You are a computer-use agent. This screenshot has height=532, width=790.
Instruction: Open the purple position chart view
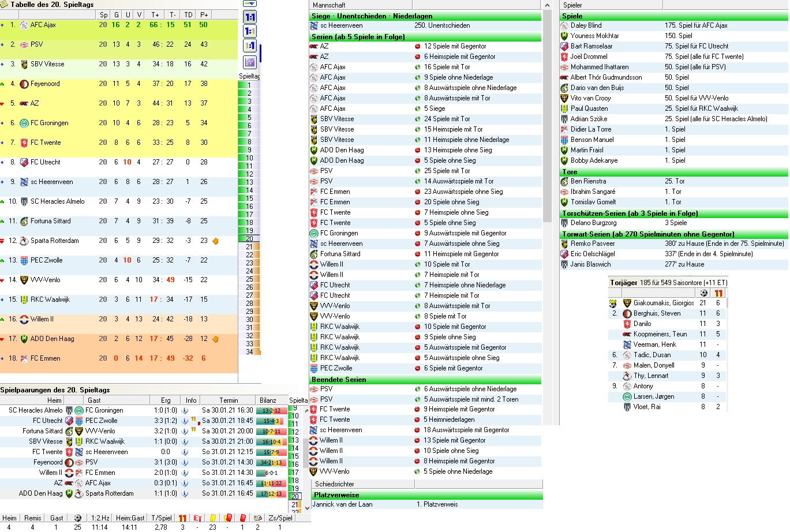coord(250,62)
